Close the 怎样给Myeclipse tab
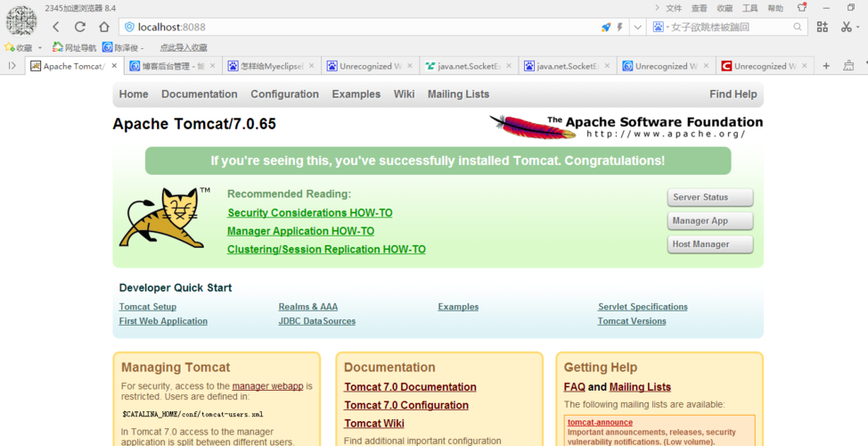This screenshot has height=446, width=868. 311,65
